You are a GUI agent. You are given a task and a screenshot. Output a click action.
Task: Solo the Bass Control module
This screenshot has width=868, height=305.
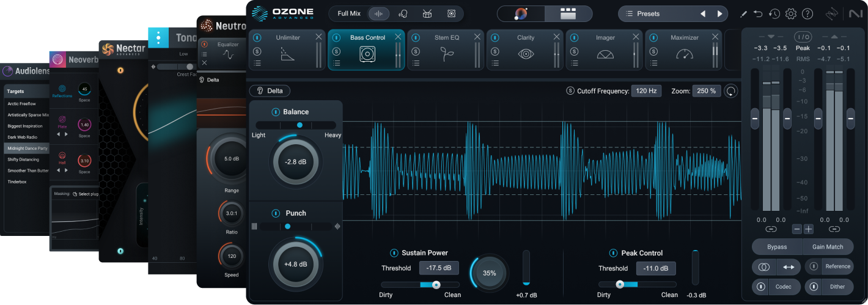(337, 50)
